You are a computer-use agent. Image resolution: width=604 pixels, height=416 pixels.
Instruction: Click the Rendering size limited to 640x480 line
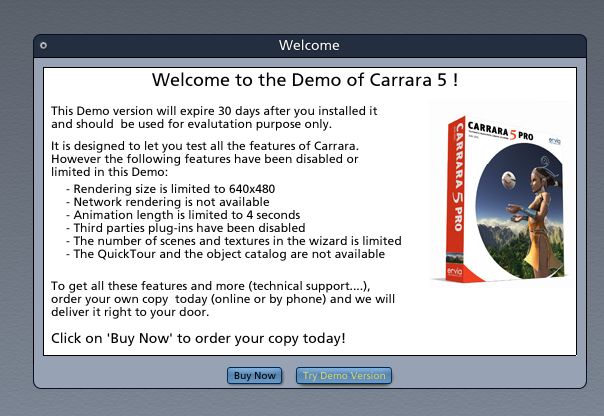[x=171, y=189]
